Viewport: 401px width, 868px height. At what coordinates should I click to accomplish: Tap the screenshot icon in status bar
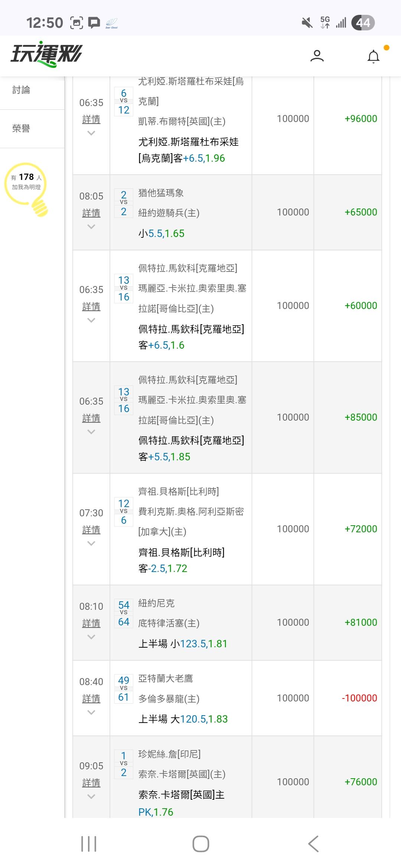(76, 23)
